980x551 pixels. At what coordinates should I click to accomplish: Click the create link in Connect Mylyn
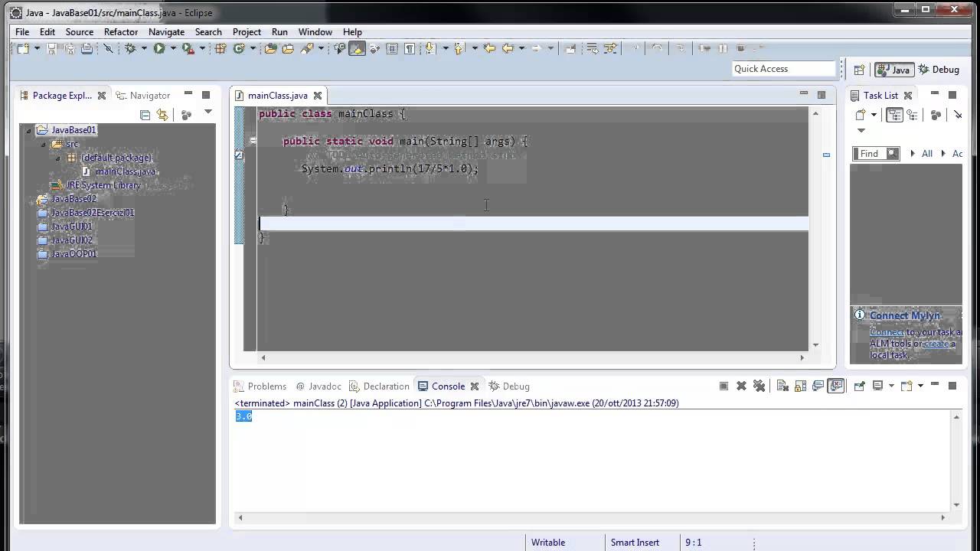[936, 344]
